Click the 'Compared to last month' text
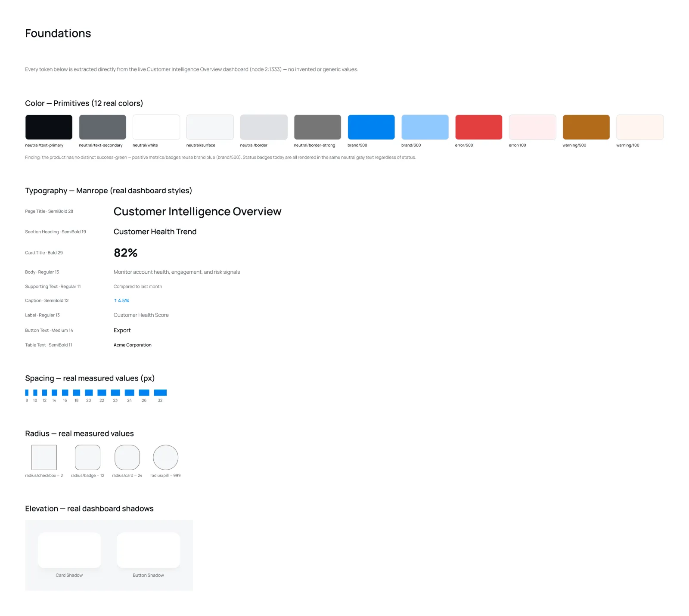Viewport: 689px width, 616px height. click(x=138, y=287)
